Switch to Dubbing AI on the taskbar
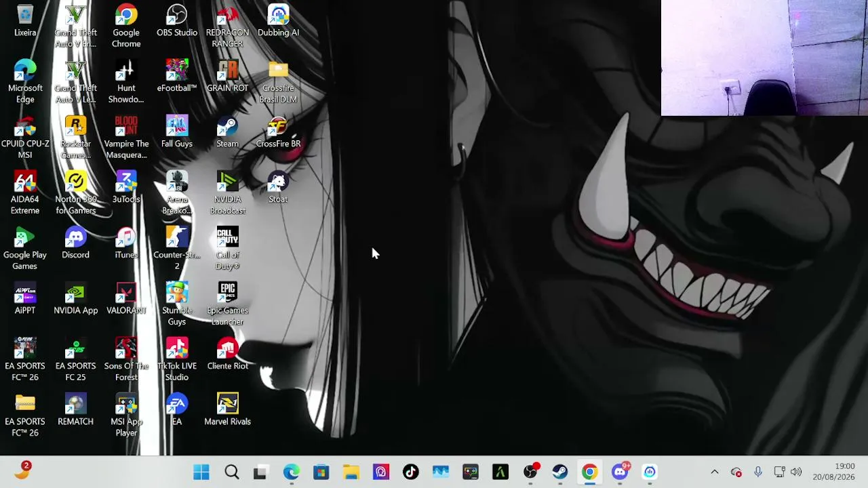 pos(650,472)
